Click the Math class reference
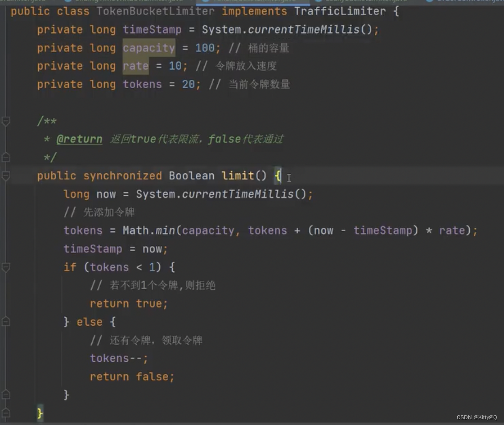 pos(136,230)
